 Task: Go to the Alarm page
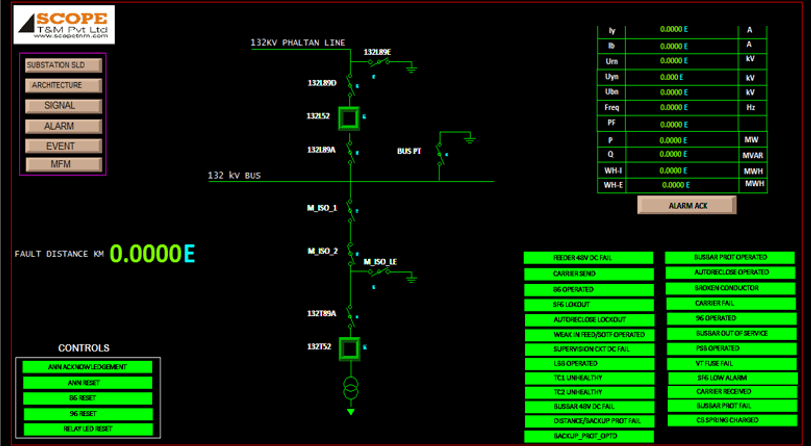63,126
